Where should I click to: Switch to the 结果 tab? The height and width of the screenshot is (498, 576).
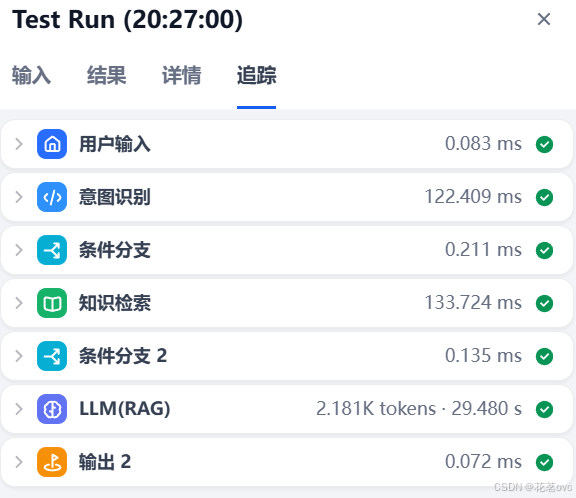[x=107, y=75]
